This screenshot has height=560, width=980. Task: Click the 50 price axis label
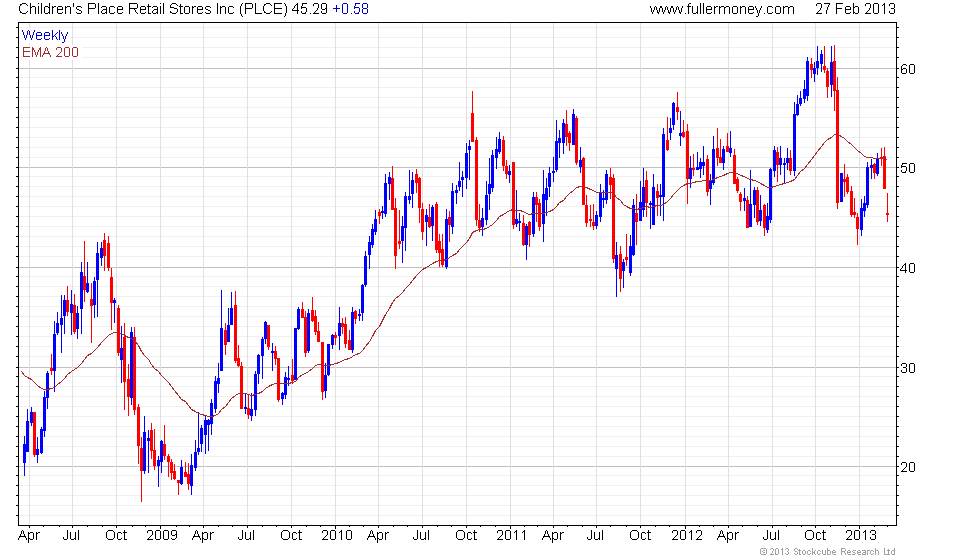click(908, 168)
